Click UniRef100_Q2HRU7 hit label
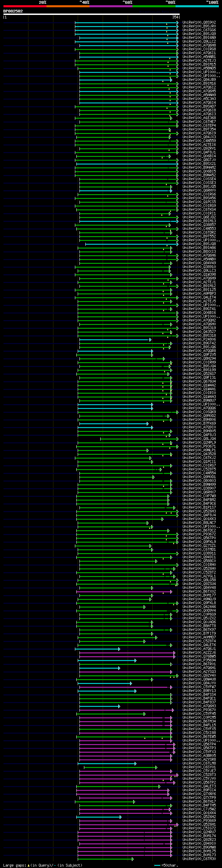The width and height of the screenshot is (222, 868). pyautogui.click(x=199, y=832)
